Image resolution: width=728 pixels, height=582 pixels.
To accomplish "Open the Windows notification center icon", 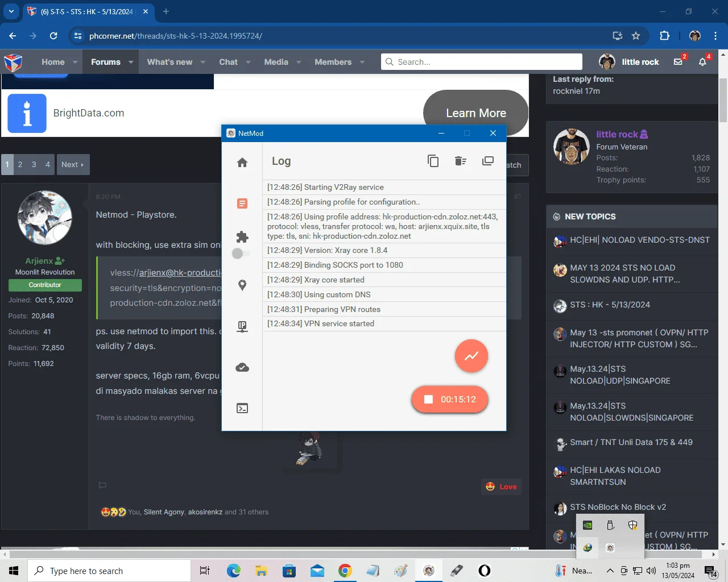I will click(x=710, y=571).
